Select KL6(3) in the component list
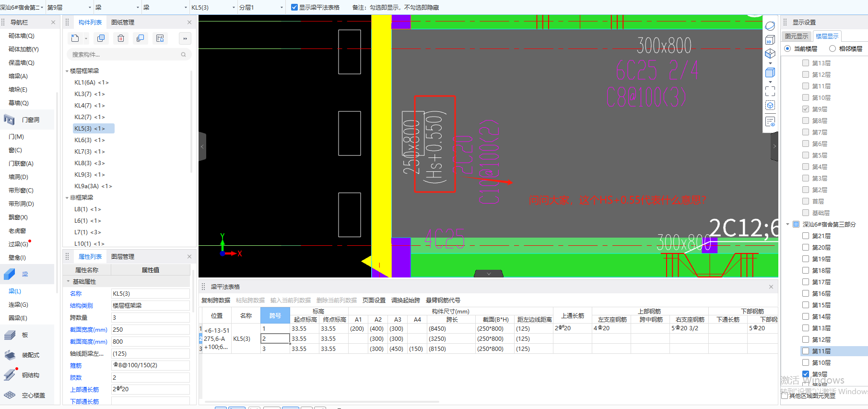Image resolution: width=868 pixels, height=409 pixels. (90, 140)
